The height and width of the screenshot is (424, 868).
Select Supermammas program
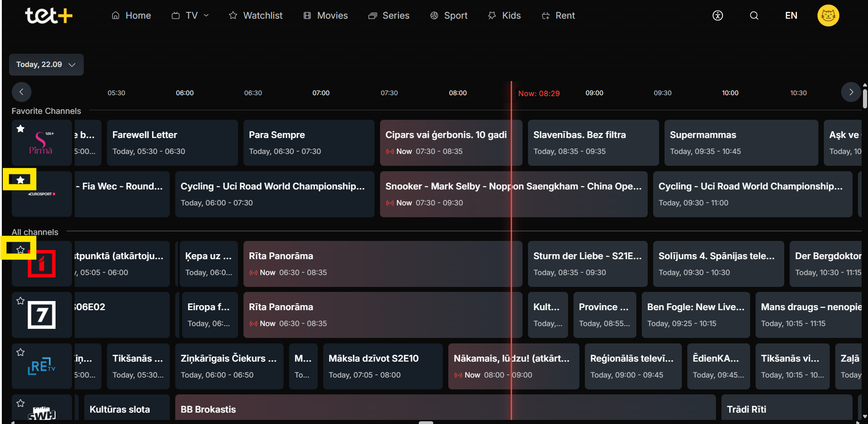pos(741,143)
